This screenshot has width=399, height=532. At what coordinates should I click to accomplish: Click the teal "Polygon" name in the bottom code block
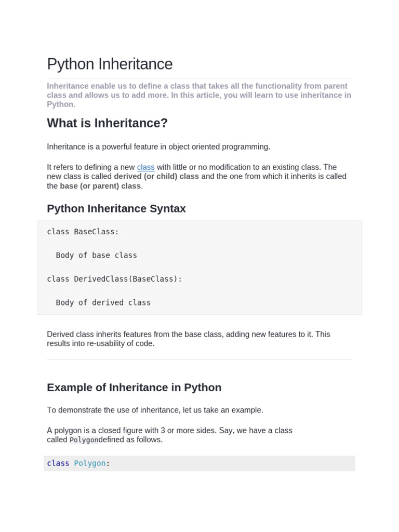click(90, 463)
